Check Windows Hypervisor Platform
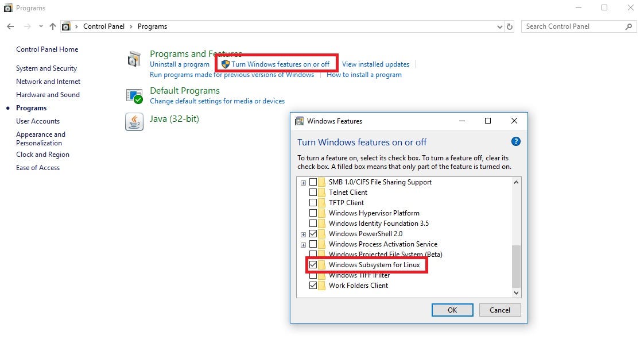This screenshot has height=362, width=644. point(313,213)
